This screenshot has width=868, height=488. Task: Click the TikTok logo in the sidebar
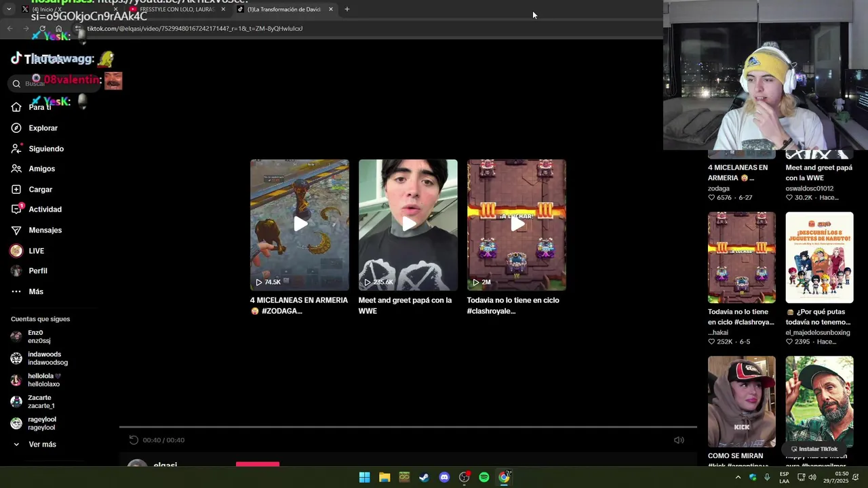pyautogui.click(x=37, y=59)
